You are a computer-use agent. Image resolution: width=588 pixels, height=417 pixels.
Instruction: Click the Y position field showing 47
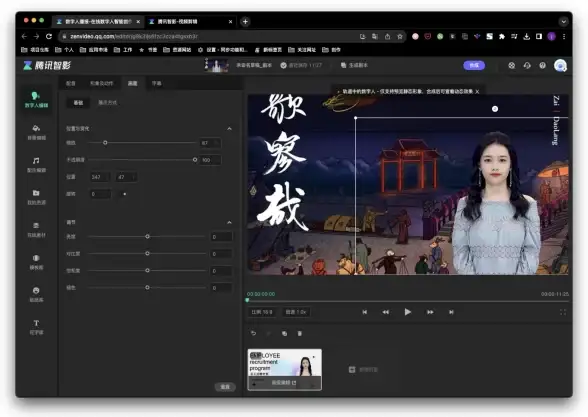[126, 177]
